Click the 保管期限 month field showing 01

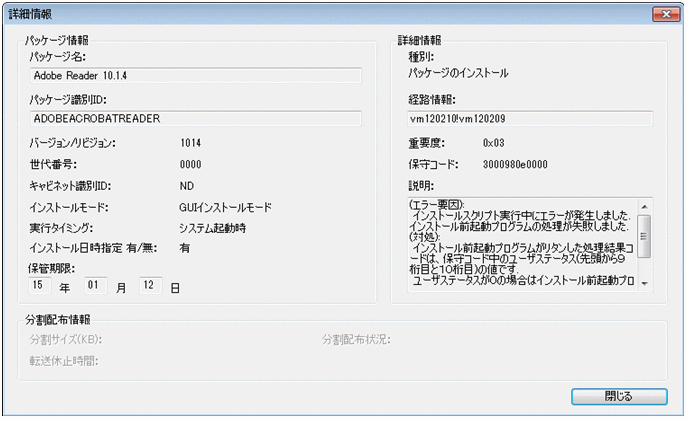95,285
